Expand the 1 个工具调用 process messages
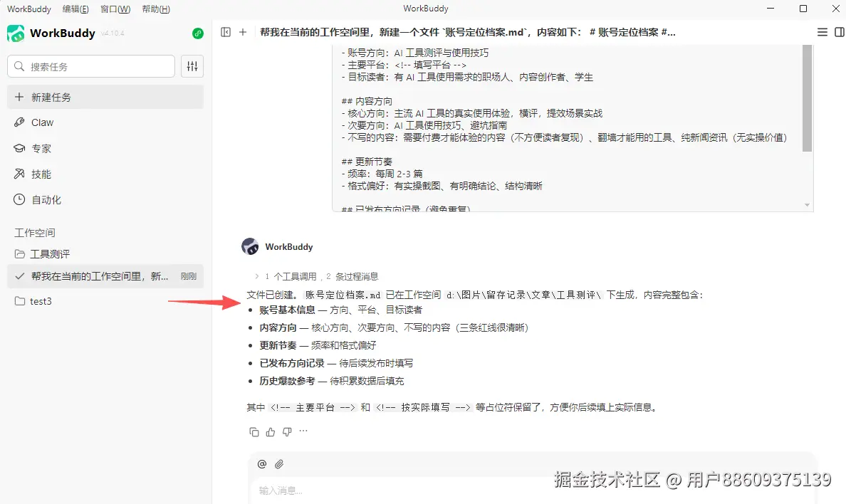846x504 pixels. coord(317,276)
